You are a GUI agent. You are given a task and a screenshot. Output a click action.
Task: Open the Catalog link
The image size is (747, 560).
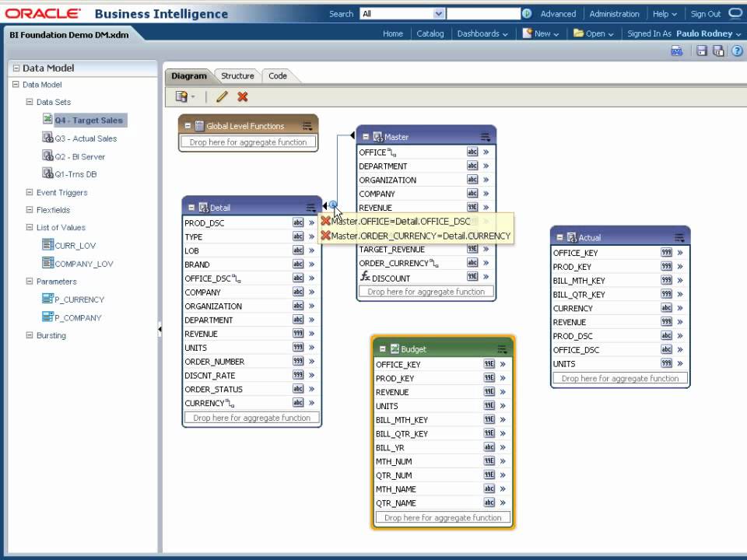pos(430,33)
